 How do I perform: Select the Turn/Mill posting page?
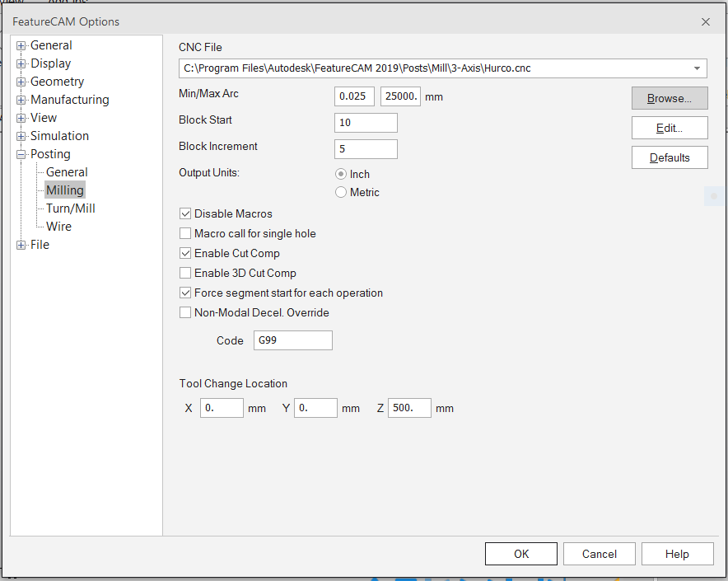(69, 208)
